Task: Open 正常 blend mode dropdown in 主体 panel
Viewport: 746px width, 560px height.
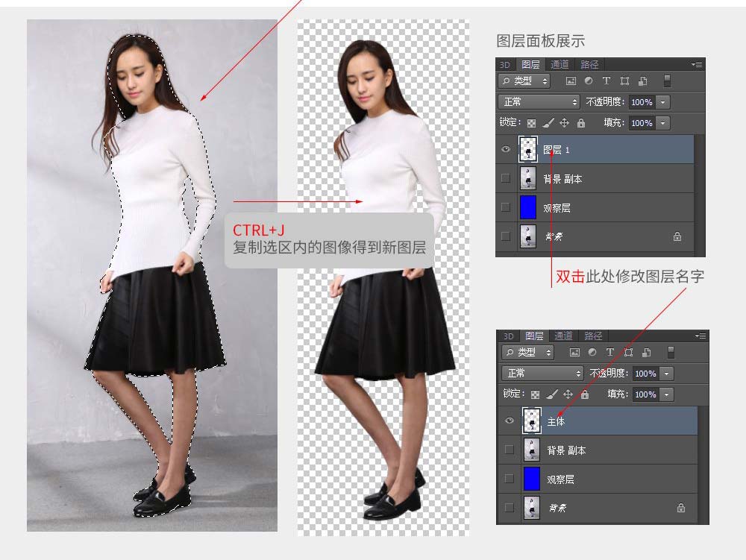Action: [542, 373]
